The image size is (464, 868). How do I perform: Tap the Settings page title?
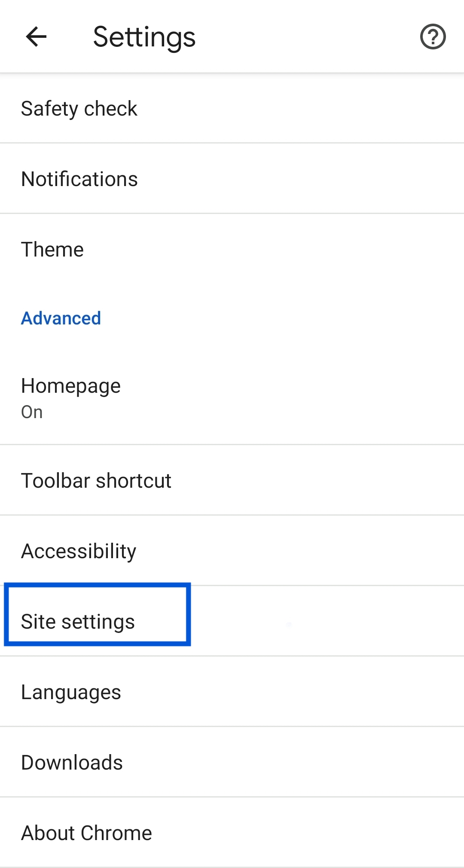(x=144, y=37)
